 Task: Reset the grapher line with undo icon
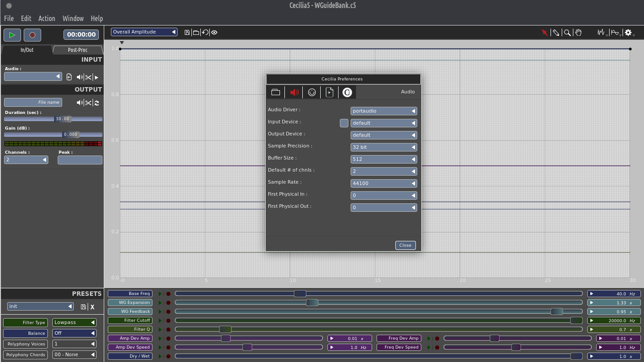click(205, 32)
